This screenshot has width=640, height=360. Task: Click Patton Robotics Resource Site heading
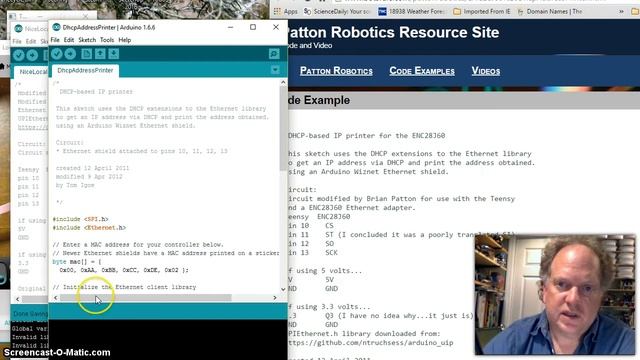click(393, 32)
